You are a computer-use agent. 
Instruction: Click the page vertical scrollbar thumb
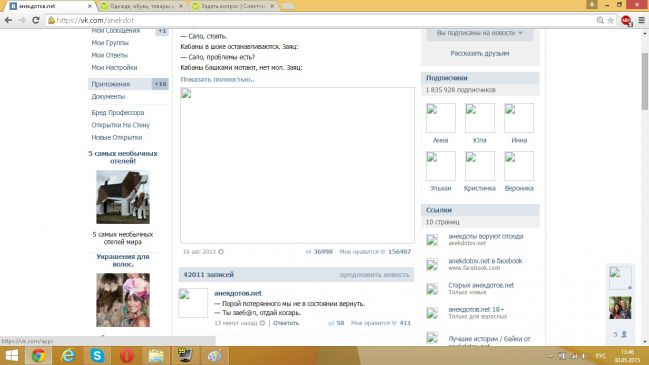click(x=644, y=81)
